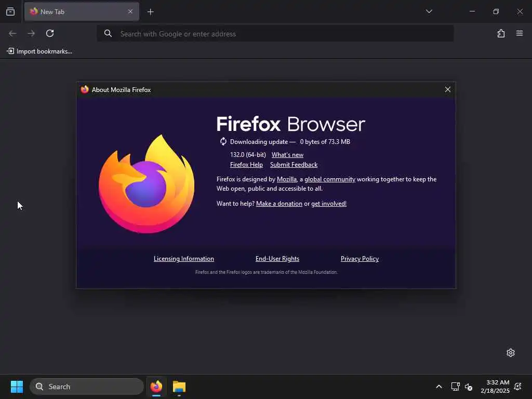Screen dimensions: 532x399
Task: Open the Windows Start menu
Action: (x=17, y=387)
